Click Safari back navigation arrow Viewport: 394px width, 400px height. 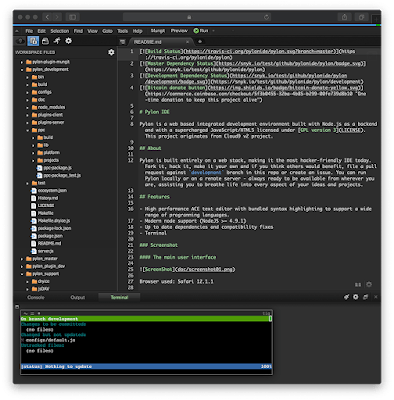click(47, 17)
